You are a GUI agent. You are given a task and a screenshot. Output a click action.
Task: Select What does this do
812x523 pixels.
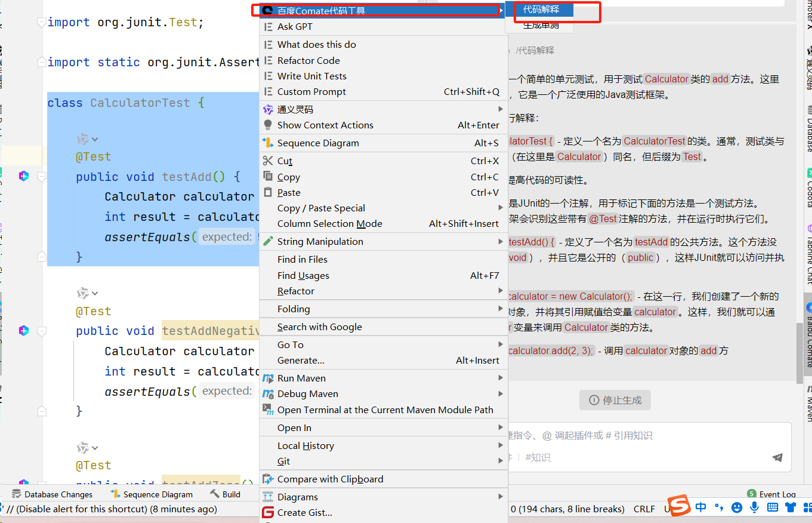[x=384, y=44]
